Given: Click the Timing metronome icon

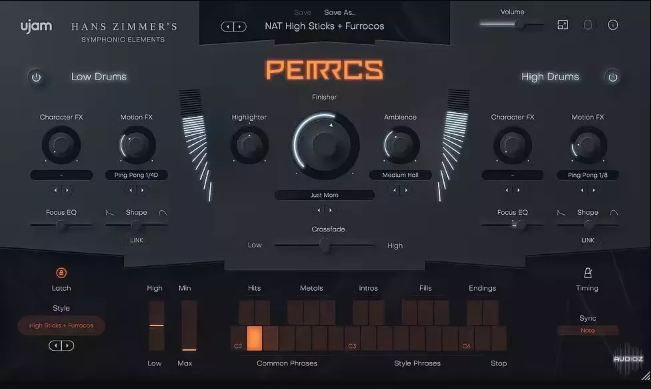Looking at the screenshot, I should tap(587, 273).
